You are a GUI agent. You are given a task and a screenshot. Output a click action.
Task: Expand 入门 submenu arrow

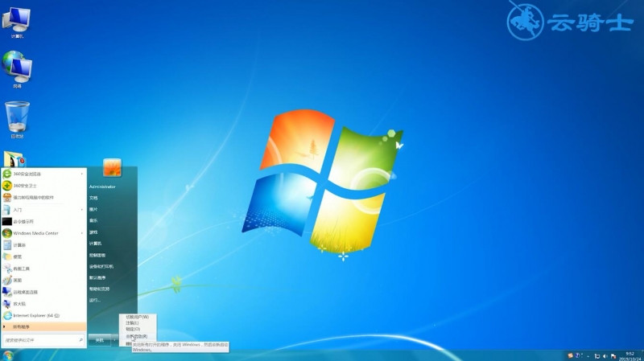[82, 210]
